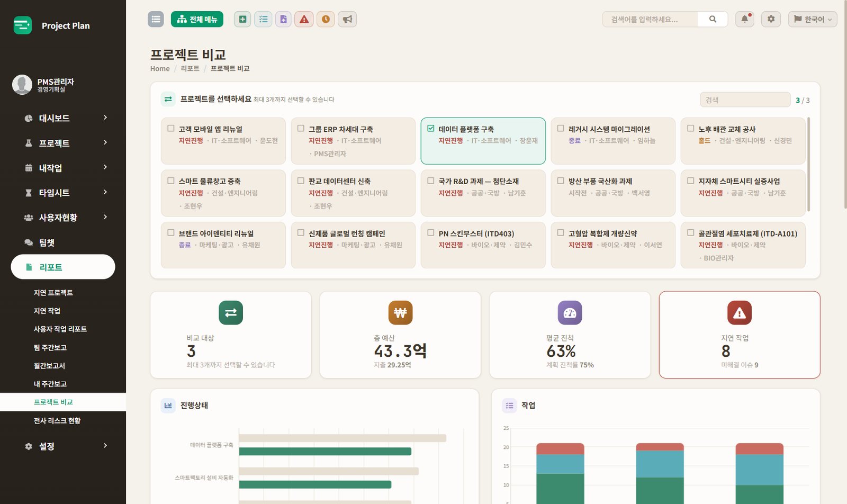Expand the 내작업 sidebar menu
This screenshot has width=847, height=504.
point(63,168)
